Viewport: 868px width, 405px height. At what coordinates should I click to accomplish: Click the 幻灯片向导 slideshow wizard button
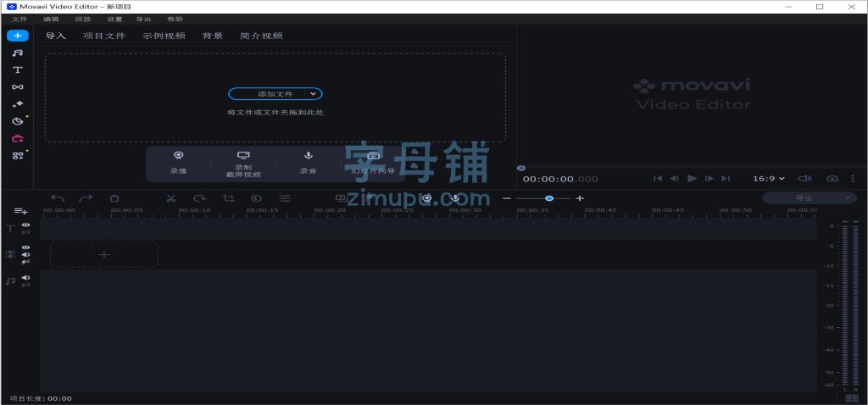pyautogui.click(x=373, y=164)
